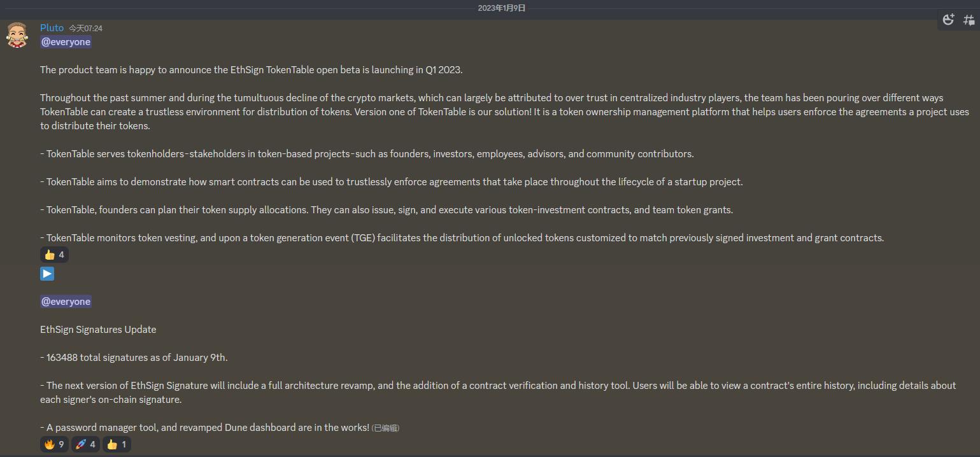Open the Create Thread hash icon
The height and width of the screenshot is (457, 980).
[969, 20]
